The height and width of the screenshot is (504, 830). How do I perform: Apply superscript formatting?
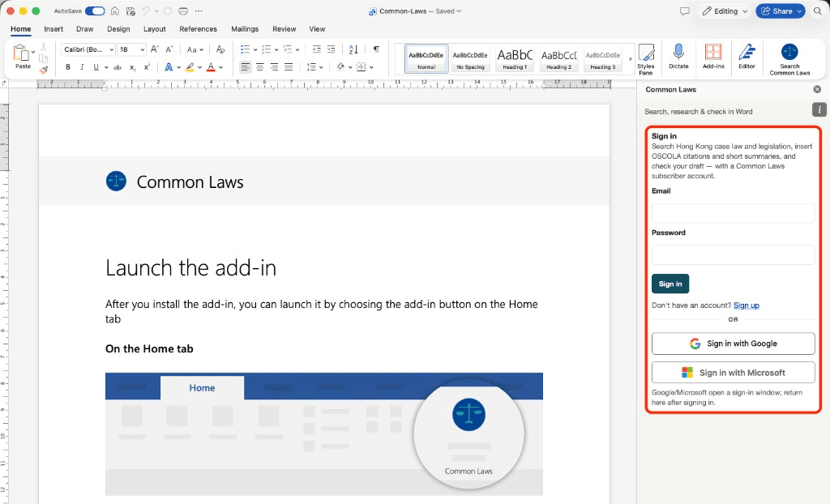(x=148, y=67)
